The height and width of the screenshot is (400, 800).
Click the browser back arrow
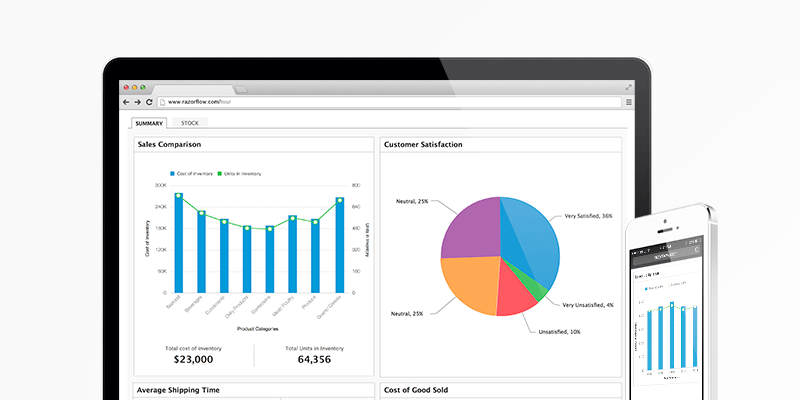[x=126, y=102]
